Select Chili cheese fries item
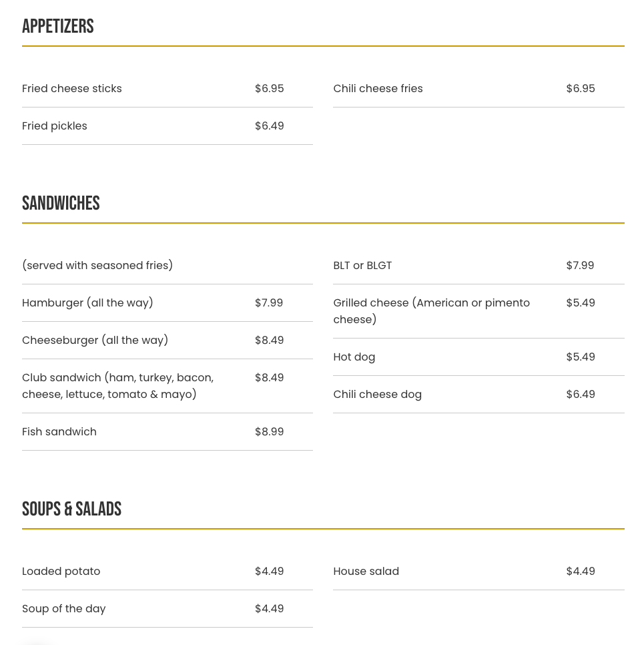 point(378,89)
